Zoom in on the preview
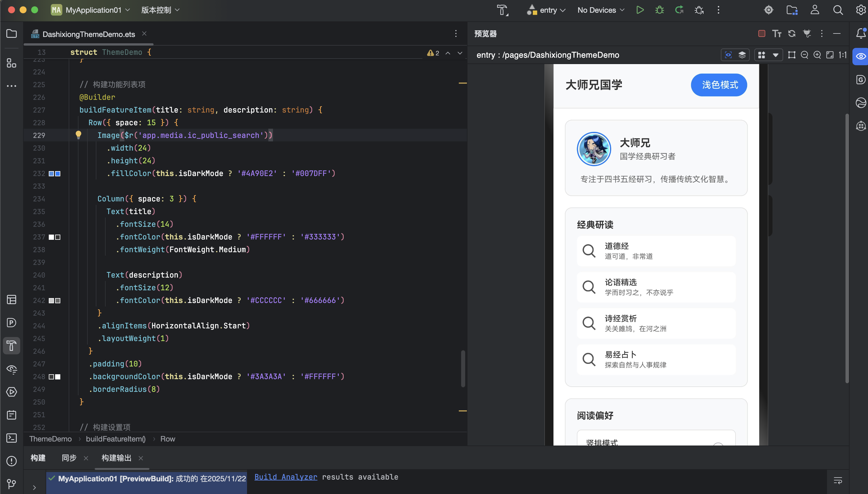Image resolution: width=868 pixels, height=494 pixels. pos(817,55)
